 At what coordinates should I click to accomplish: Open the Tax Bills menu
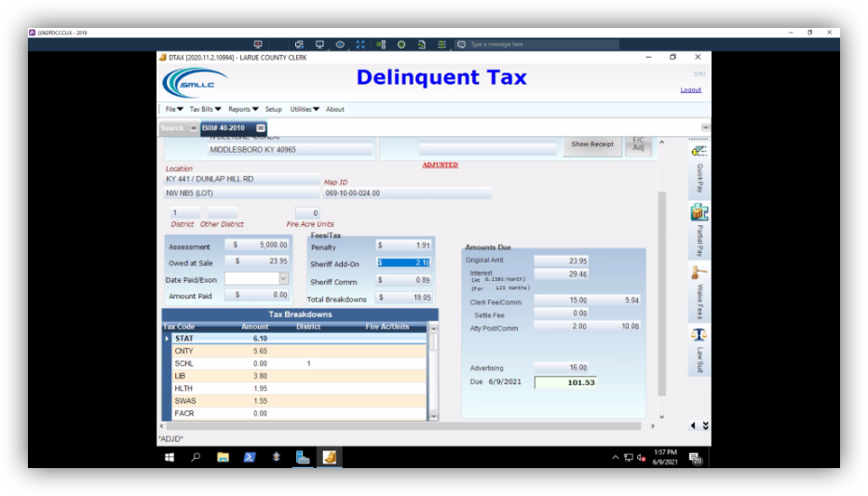[x=206, y=110]
